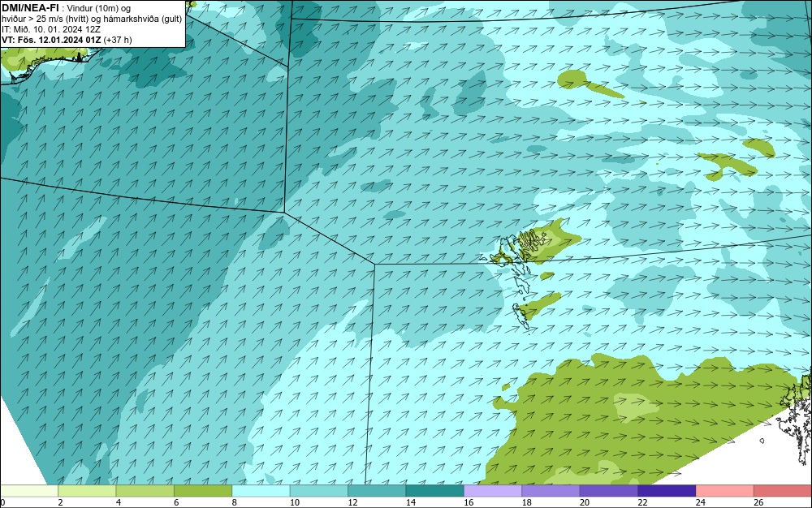Click the 10-12 m/s aqua legend swatch
The image size is (812, 508).
[319, 491]
